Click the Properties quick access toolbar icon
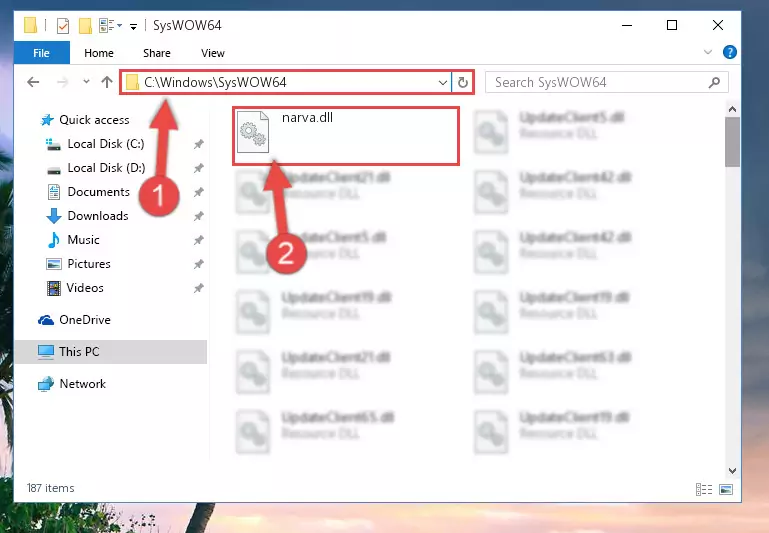Image resolution: width=769 pixels, height=533 pixels. click(x=63, y=25)
